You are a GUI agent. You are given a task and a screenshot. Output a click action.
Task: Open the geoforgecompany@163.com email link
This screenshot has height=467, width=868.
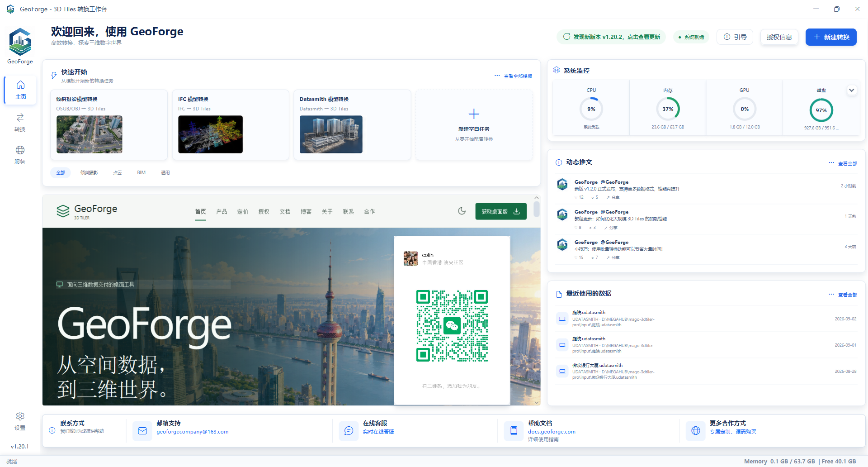[x=193, y=432]
